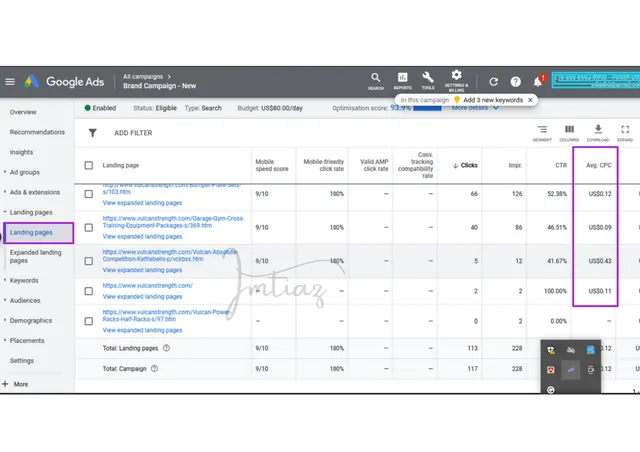Sort by Mobile speed score header

272,165
